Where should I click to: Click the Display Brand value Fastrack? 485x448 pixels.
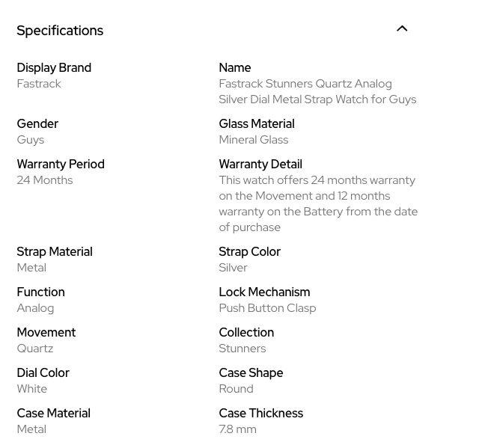click(39, 84)
